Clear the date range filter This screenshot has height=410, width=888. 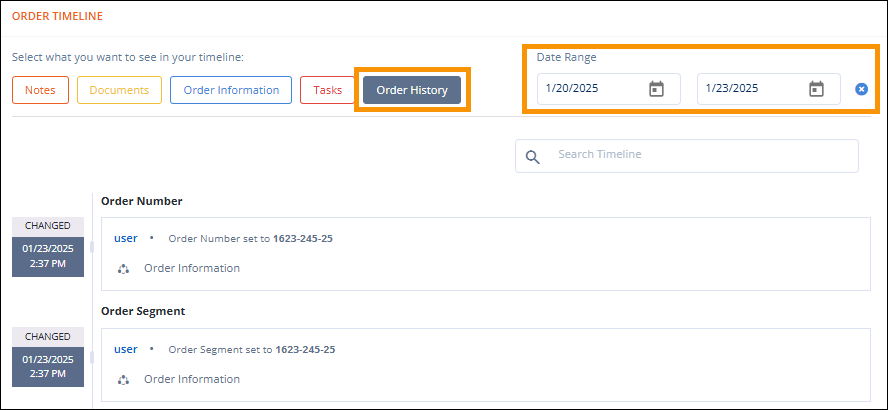pyautogui.click(x=861, y=89)
